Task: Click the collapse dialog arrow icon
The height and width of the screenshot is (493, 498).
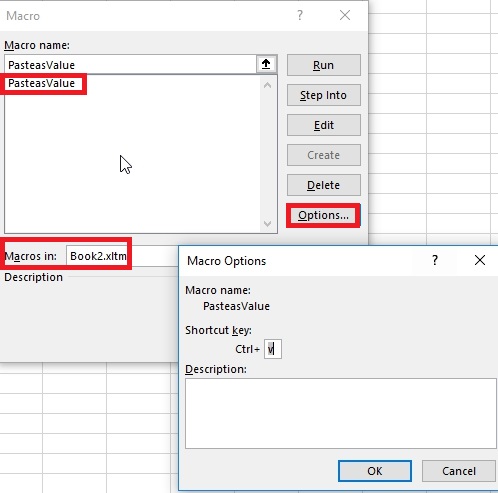Action: tap(266, 64)
